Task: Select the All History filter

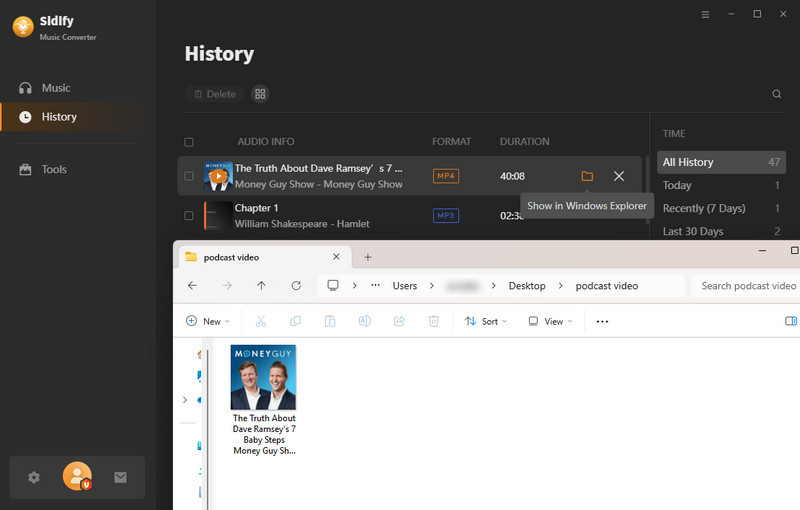Action: click(721, 162)
